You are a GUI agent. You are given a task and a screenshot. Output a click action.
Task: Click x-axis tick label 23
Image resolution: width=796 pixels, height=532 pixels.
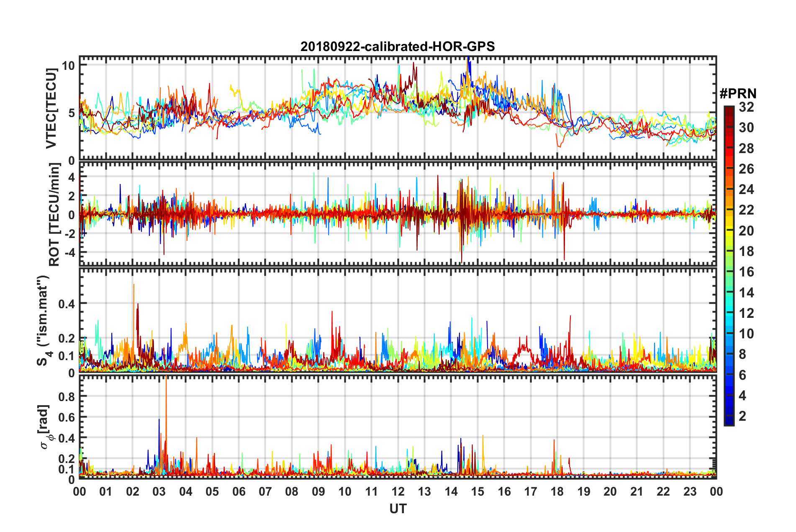click(690, 491)
